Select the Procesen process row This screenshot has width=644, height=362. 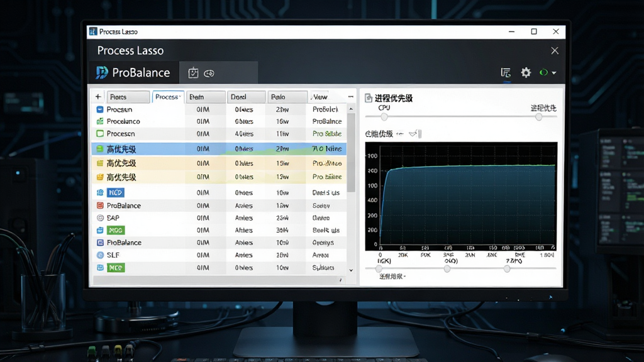coord(219,134)
